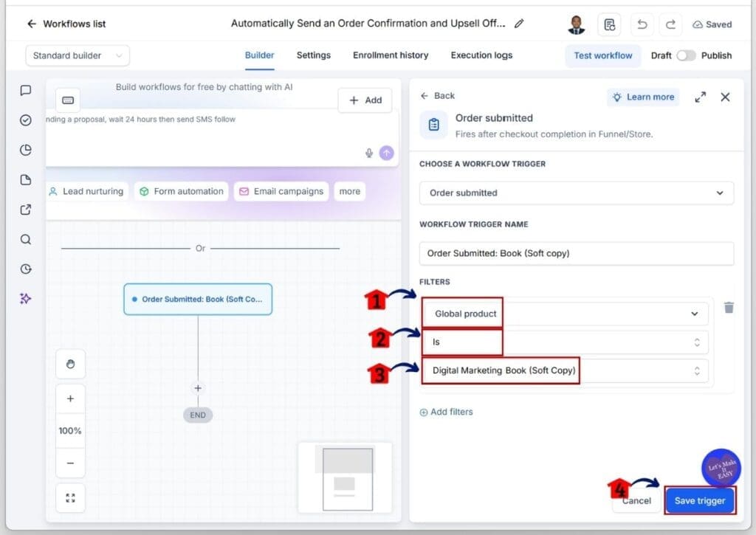Viewport: 756px width, 535px height.
Task: Click the Test workflow button
Action: [602, 55]
